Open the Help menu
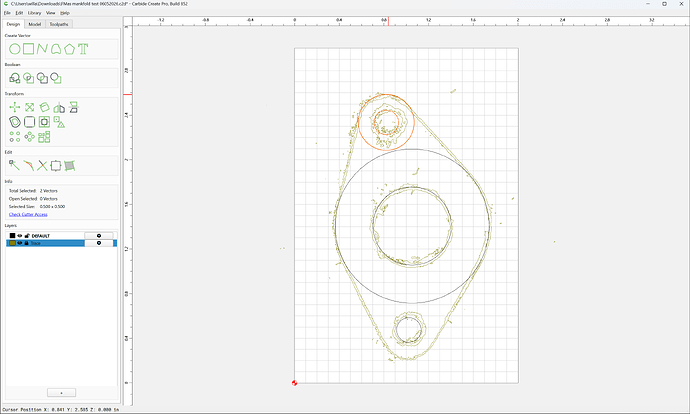 click(65, 13)
